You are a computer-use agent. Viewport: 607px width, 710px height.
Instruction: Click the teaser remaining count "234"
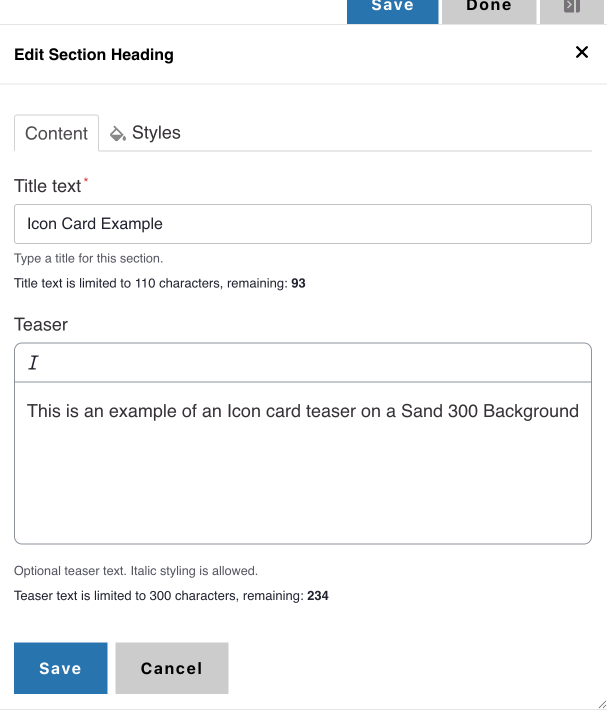(318, 596)
